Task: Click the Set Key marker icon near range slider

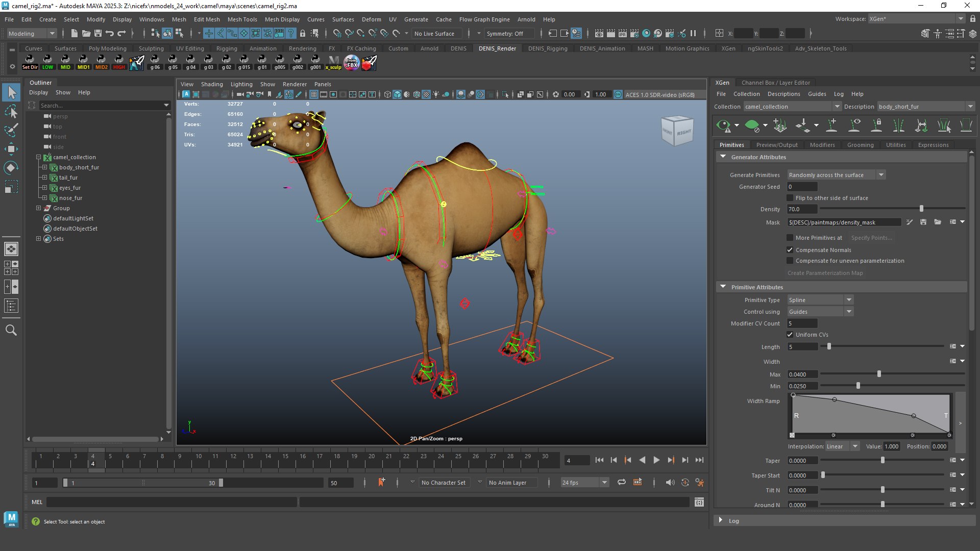Action: click(x=381, y=482)
